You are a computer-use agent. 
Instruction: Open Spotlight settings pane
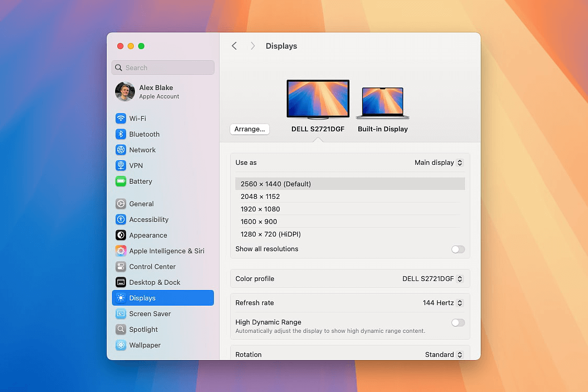(x=163, y=329)
